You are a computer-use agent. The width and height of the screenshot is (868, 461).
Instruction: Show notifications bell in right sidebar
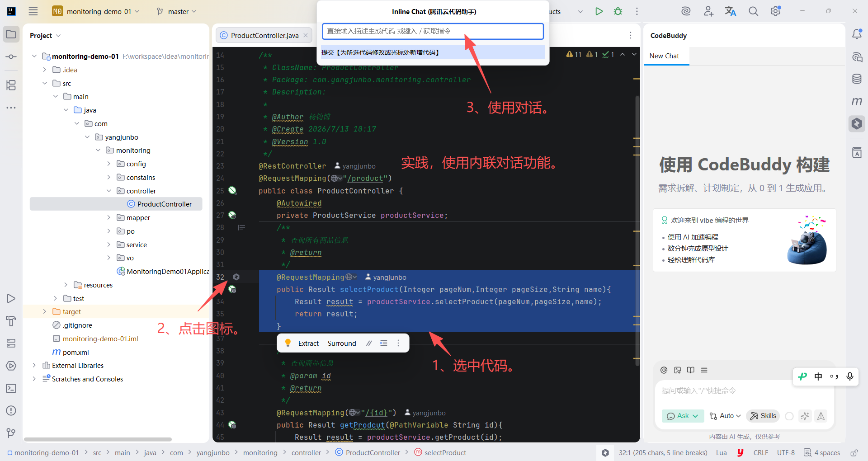click(857, 34)
